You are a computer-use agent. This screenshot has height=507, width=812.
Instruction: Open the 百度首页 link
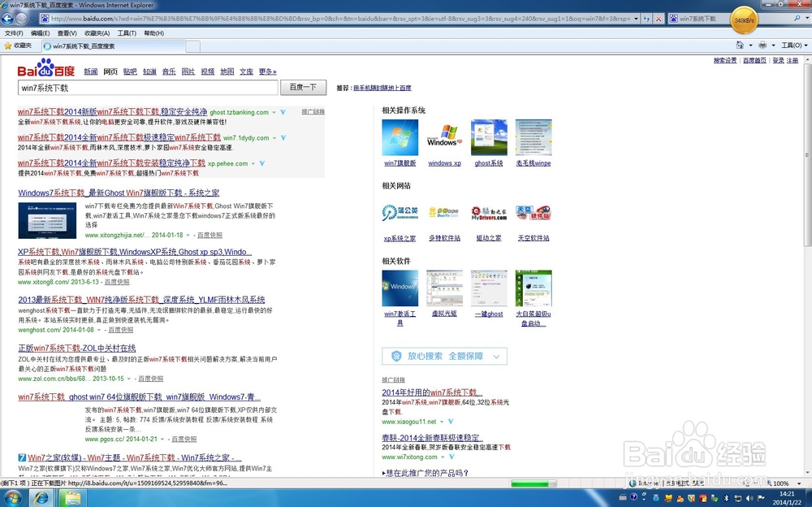point(754,60)
